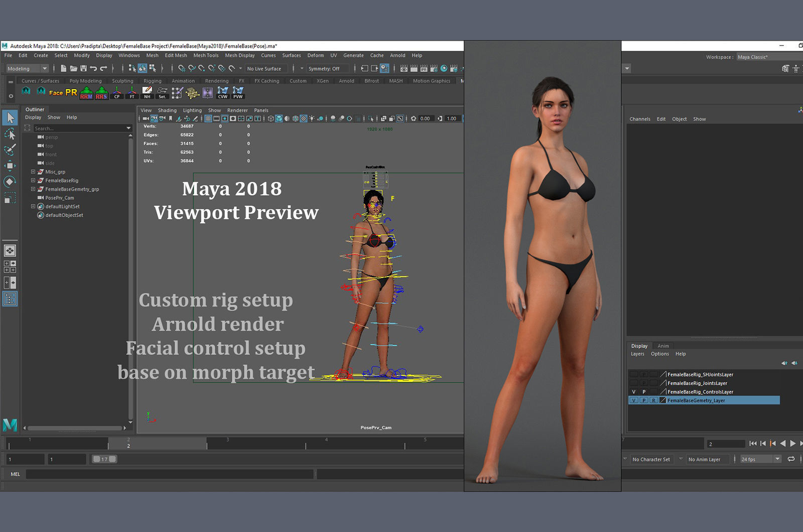Switch to the Anim layer tab
This screenshot has width=803, height=532.
click(x=663, y=346)
